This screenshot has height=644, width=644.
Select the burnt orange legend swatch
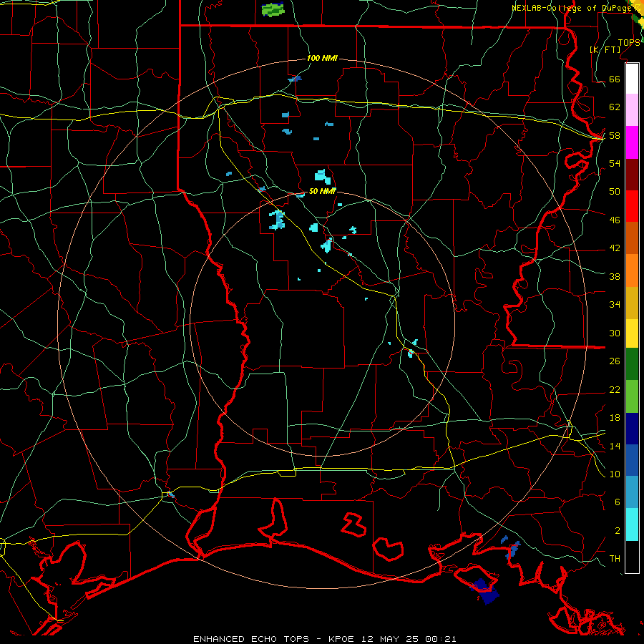pos(632,238)
